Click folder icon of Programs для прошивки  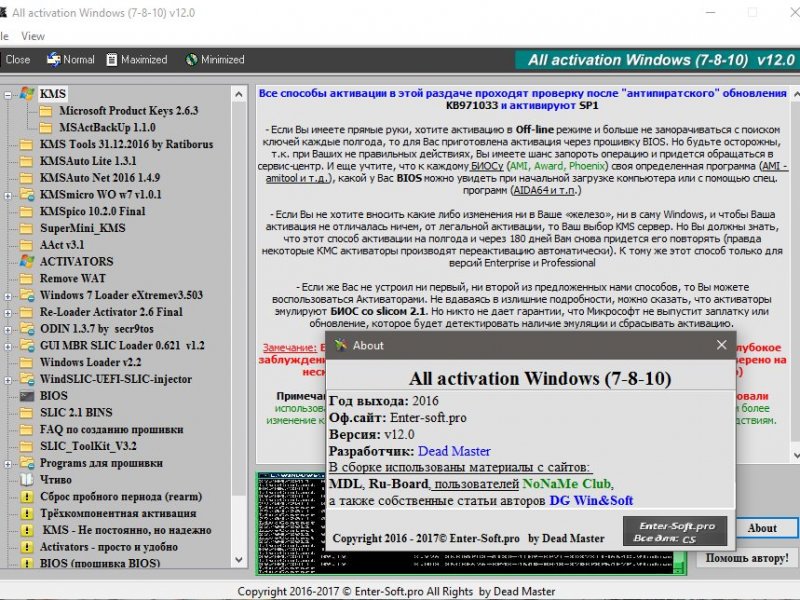click(x=27, y=463)
